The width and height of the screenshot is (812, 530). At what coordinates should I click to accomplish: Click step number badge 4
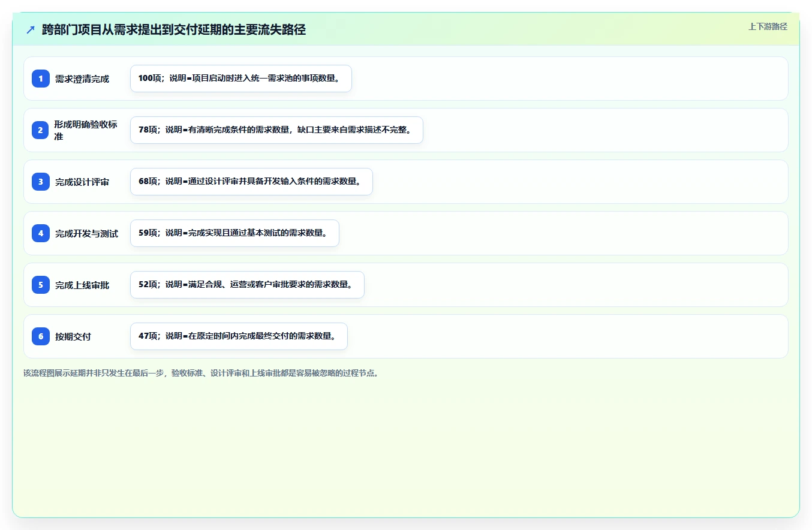point(41,233)
